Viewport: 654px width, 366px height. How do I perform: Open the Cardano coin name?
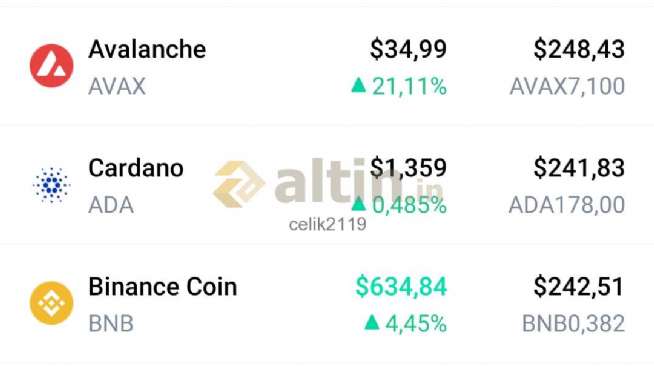(x=136, y=168)
